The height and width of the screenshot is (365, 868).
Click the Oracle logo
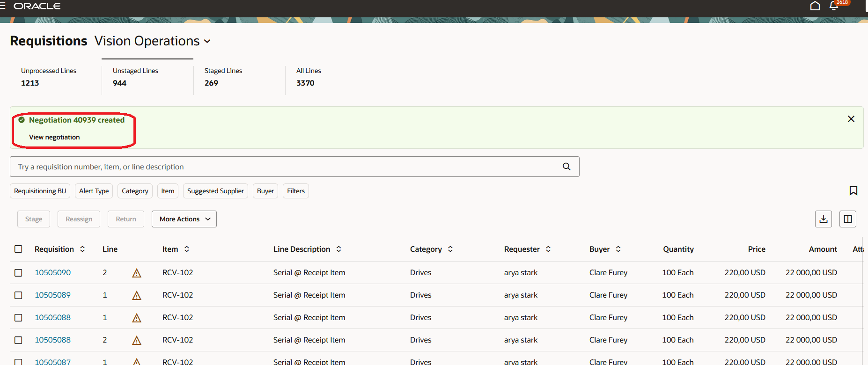click(x=37, y=6)
